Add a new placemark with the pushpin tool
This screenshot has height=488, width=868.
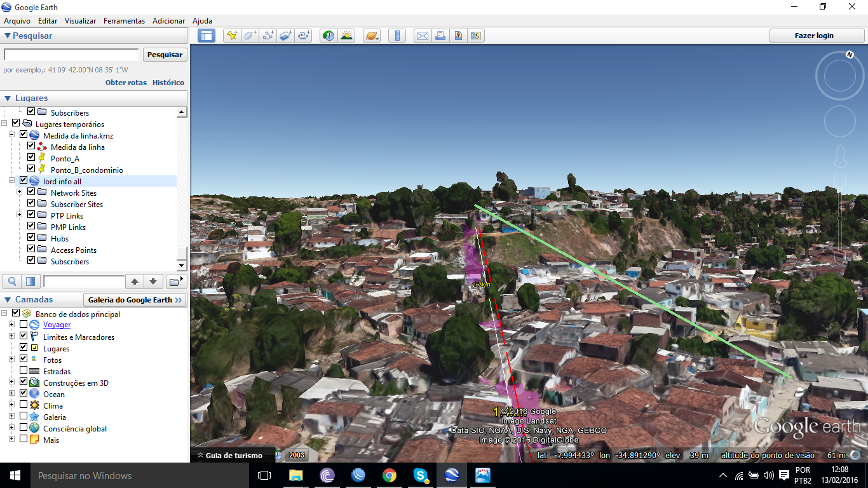(x=232, y=36)
